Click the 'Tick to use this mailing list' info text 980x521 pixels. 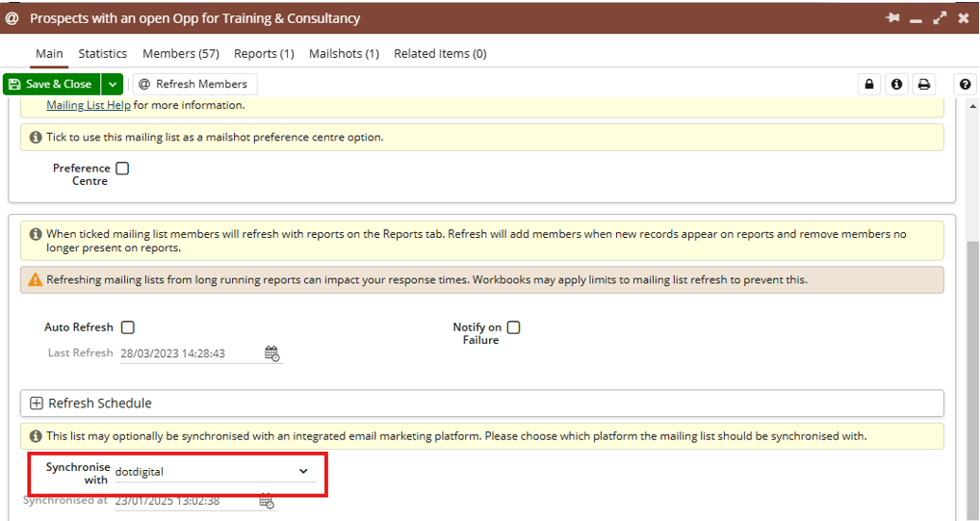coord(482,137)
